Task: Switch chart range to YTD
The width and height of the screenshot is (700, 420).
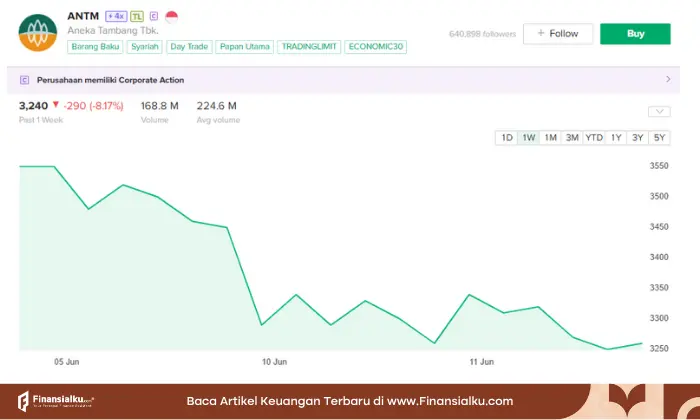Action: [x=594, y=137]
